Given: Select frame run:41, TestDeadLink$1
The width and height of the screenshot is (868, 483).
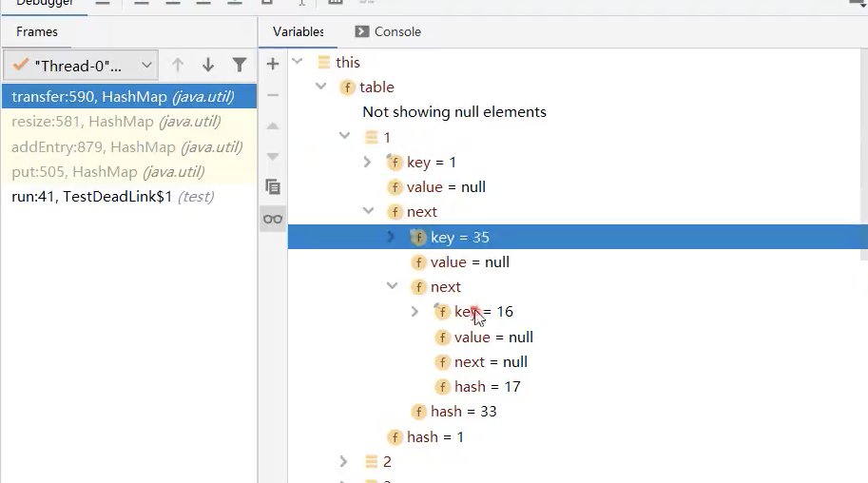Looking at the screenshot, I should tap(129, 197).
